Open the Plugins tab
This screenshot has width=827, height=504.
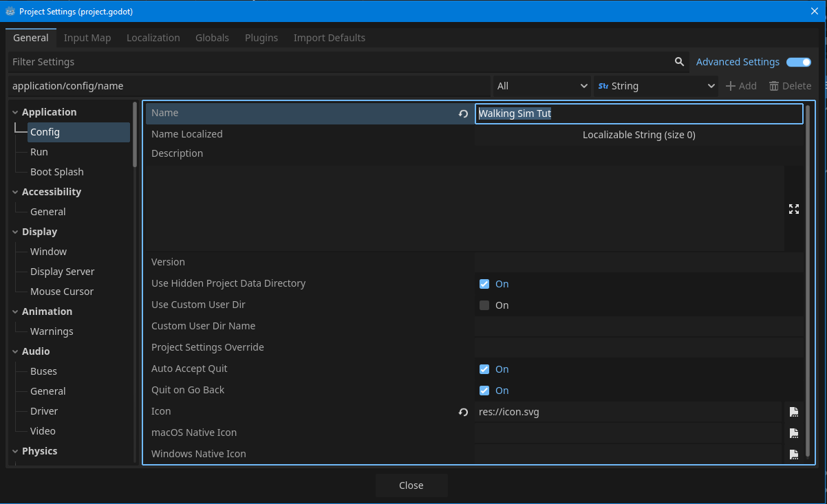coord(261,38)
